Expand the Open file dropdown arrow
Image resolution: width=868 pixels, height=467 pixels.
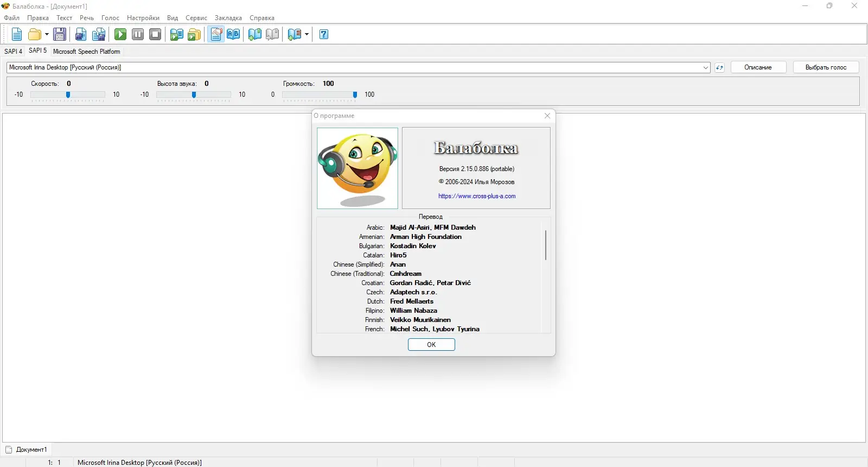pyautogui.click(x=47, y=34)
